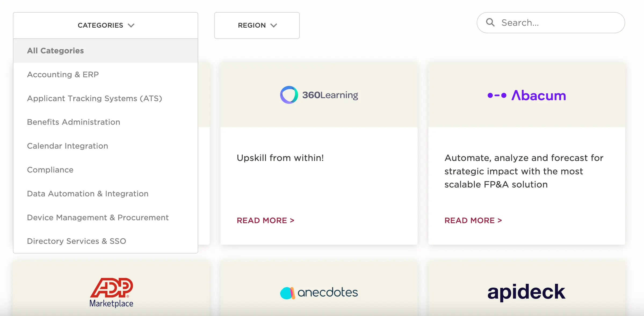
Task: Click the apideck logo
Action: coord(526,292)
